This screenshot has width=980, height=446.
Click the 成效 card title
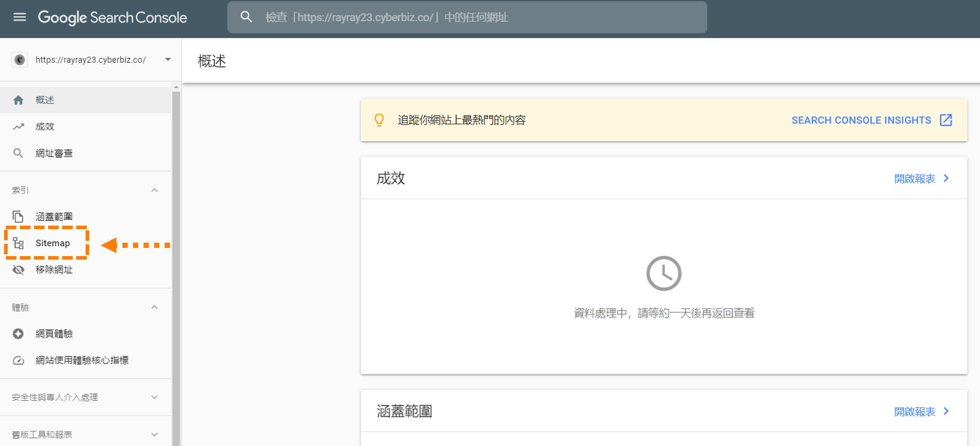click(x=391, y=178)
